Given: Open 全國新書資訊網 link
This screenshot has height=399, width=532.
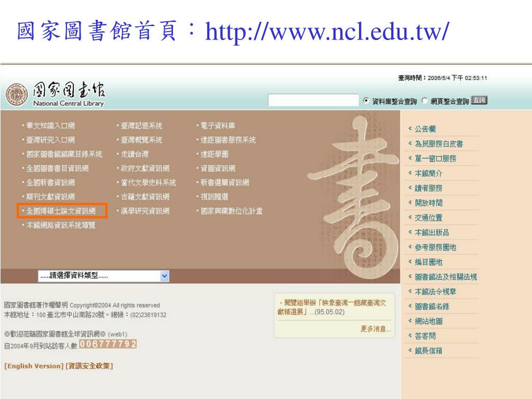Looking at the screenshot, I should pyautogui.click(x=50, y=182).
